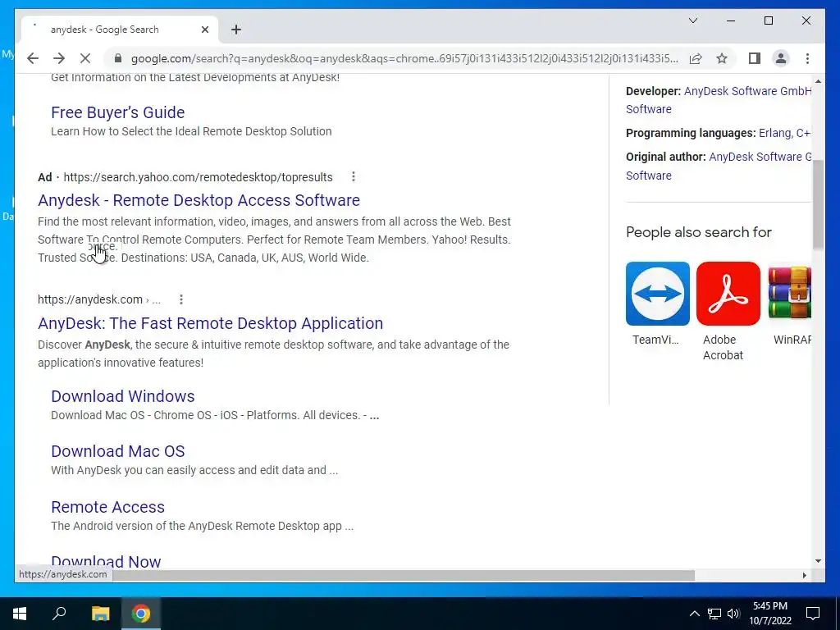Open the Chrome side panel icon
This screenshot has width=840, height=630.
[x=755, y=58]
